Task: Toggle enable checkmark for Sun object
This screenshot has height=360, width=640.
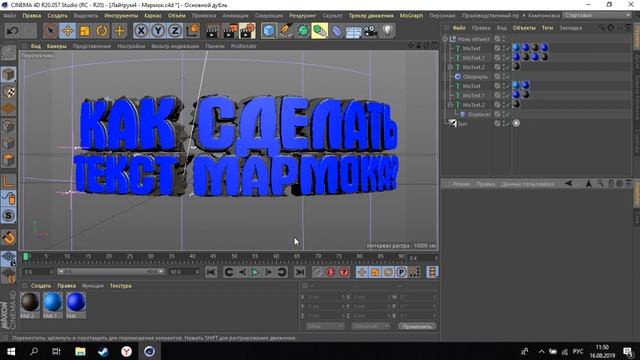Action: tap(509, 123)
